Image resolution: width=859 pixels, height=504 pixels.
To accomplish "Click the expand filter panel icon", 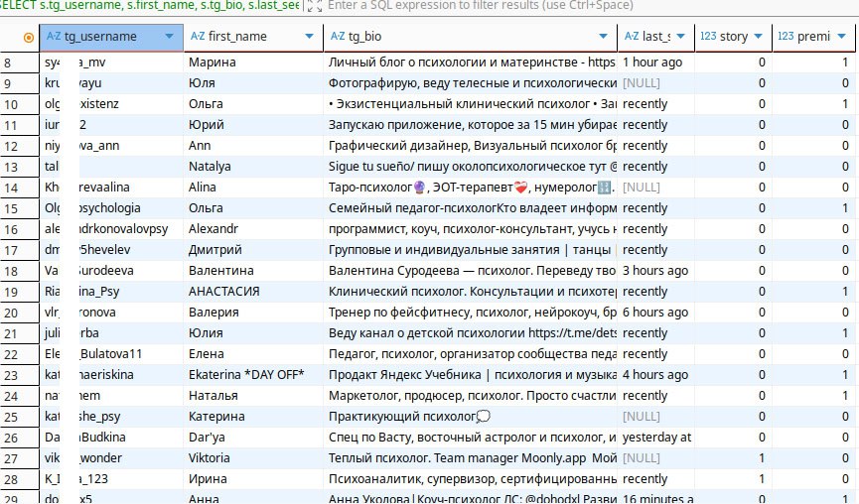I will pos(313,6).
